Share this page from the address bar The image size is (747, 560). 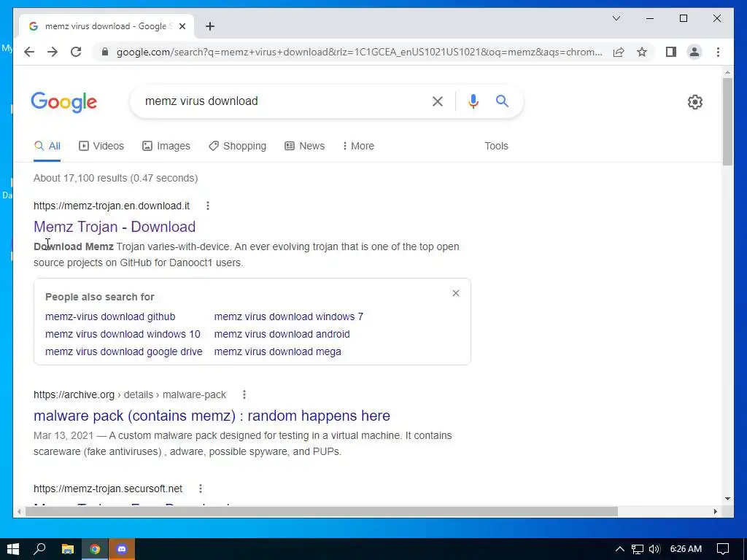point(619,52)
